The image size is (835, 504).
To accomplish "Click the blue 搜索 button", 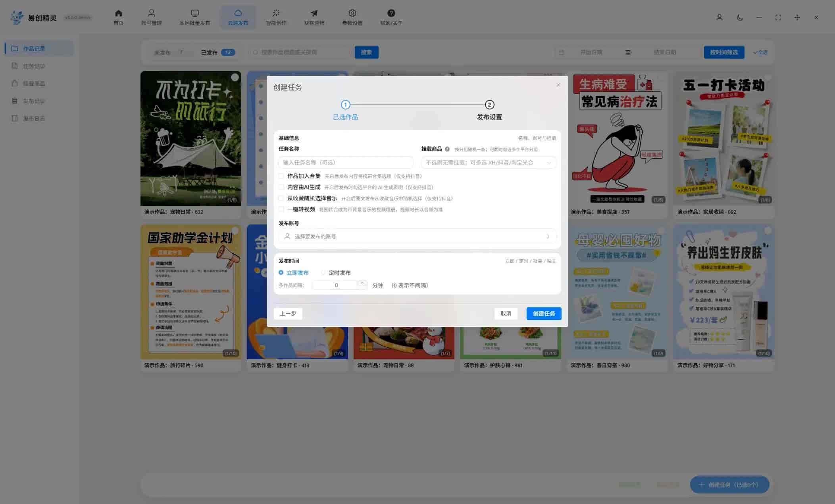I will tap(366, 52).
